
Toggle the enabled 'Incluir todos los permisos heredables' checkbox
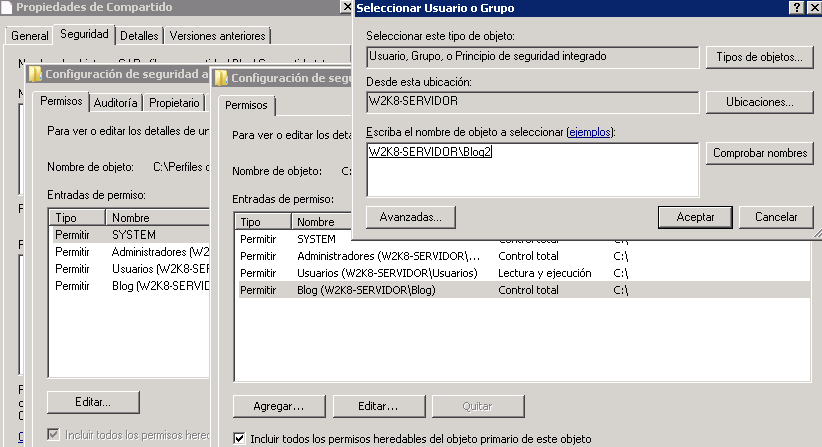[x=239, y=438]
